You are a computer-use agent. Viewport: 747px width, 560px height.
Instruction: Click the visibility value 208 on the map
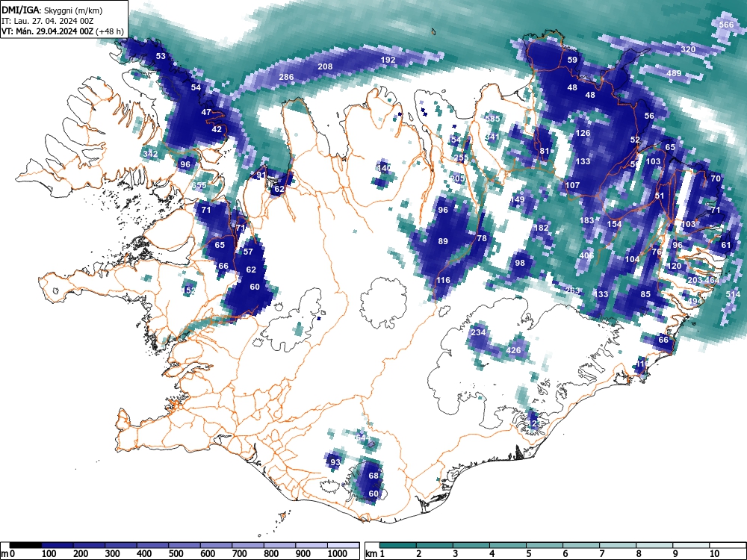(x=325, y=66)
